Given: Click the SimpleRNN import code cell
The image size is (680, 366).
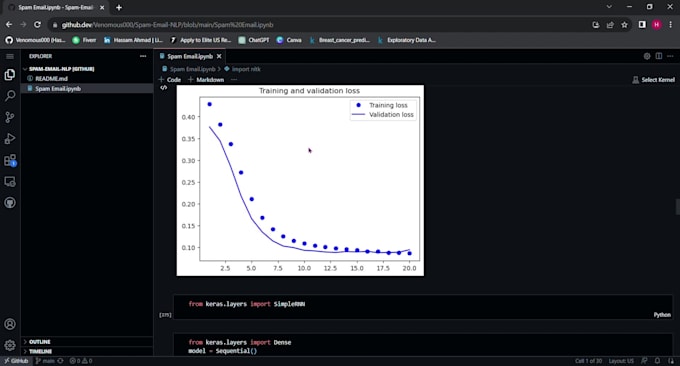Looking at the screenshot, I should coord(423,307).
